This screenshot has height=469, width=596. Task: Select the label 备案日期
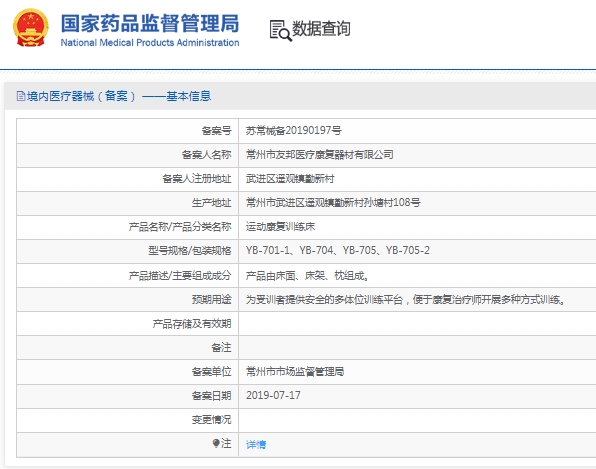[211, 396]
